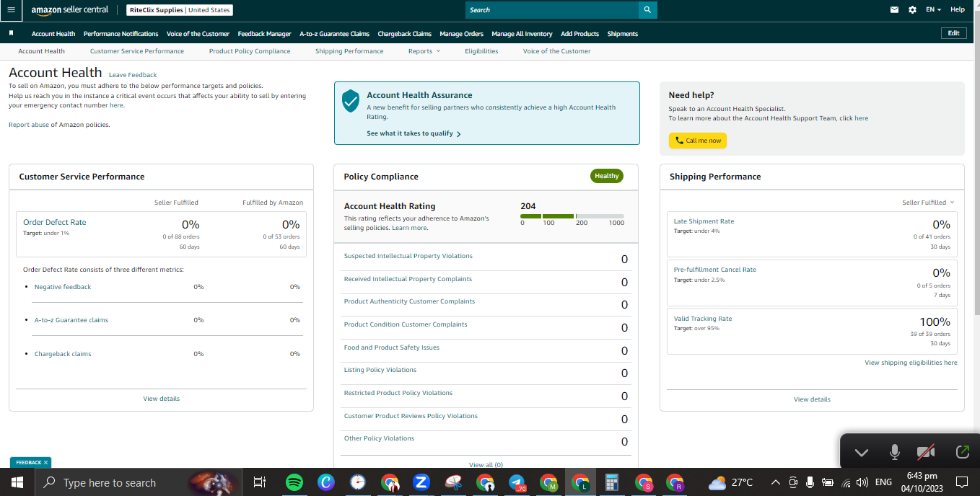980x496 pixels.
Task: Open View shipping eligibilities here link
Action: 911,363
